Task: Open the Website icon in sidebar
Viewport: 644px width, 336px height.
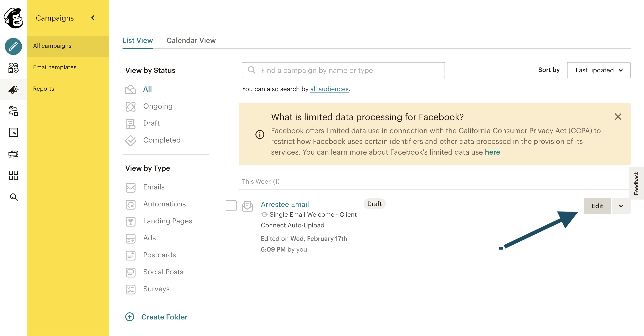Action: 13,132
